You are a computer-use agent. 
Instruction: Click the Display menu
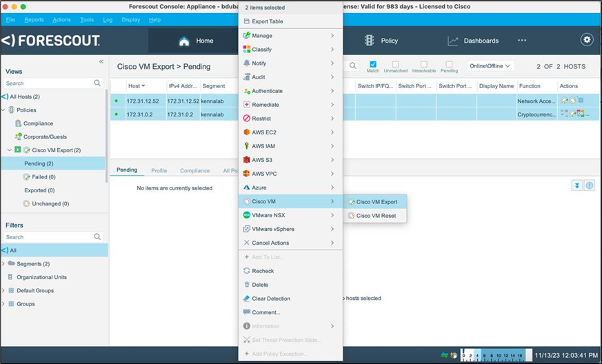click(x=130, y=19)
